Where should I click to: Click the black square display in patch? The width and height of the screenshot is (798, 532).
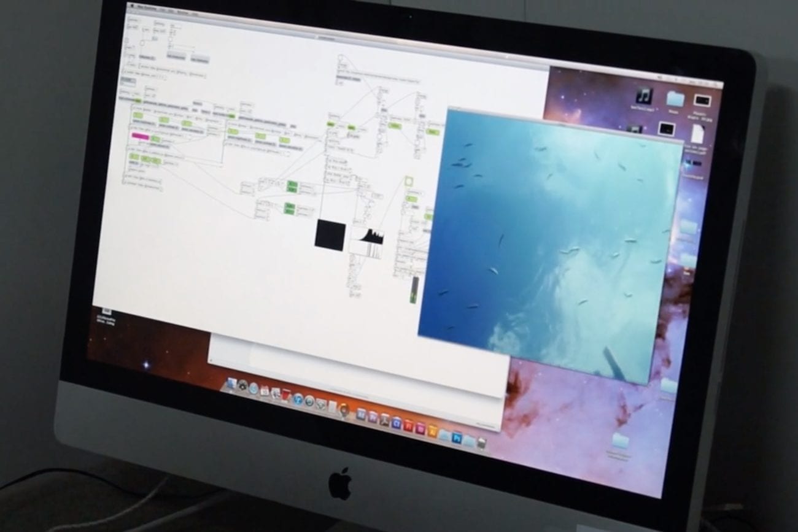[x=330, y=235]
